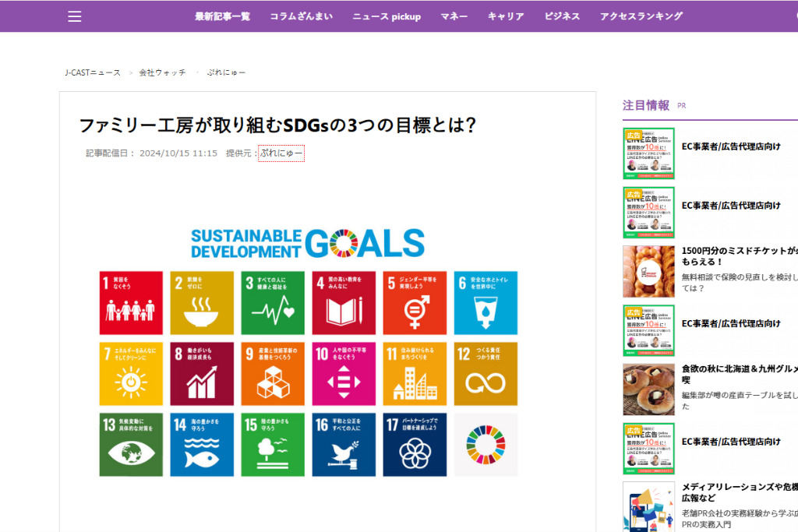
Task: Click 無料相談で保険の見直し description text
Action: point(740,282)
